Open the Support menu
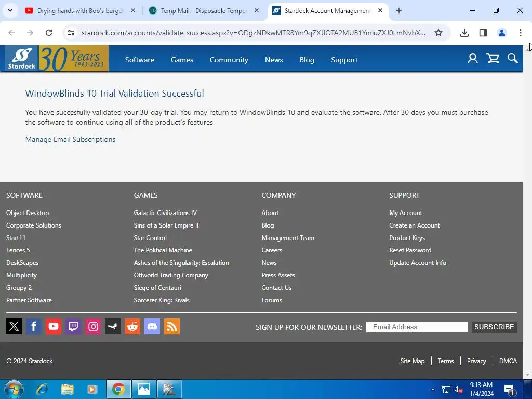Screen dimensions: 532x399 click(344, 60)
